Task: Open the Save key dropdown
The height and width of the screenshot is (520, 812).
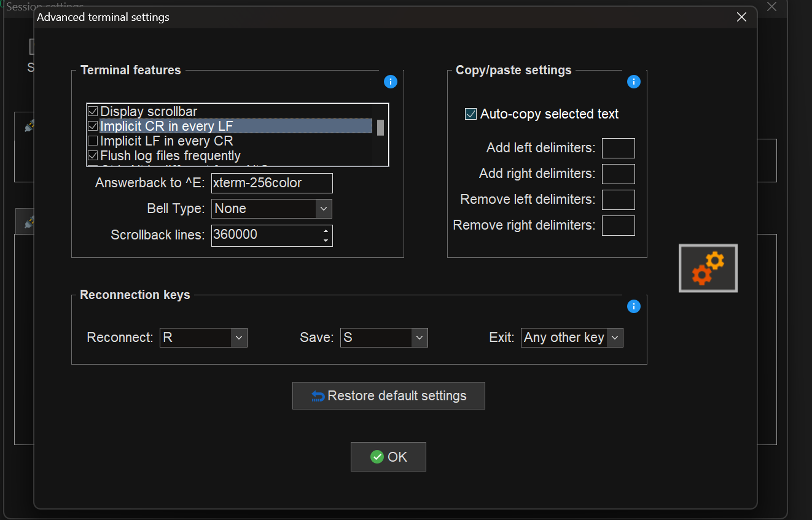Action: (x=420, y=338)
